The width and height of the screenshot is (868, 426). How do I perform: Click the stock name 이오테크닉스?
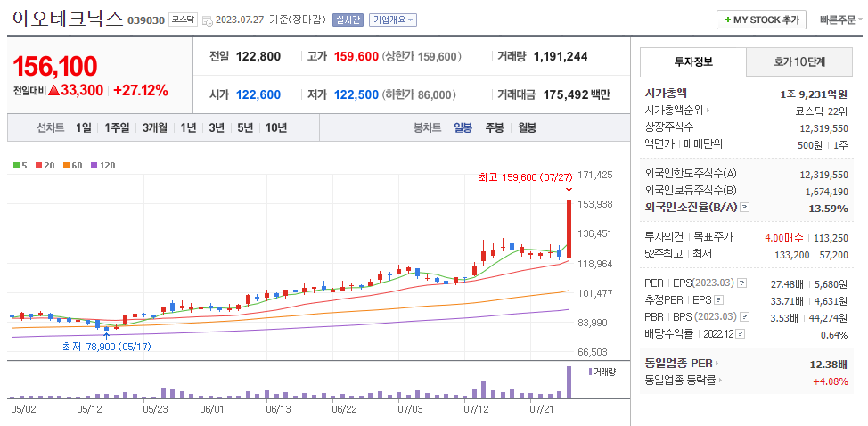67,19
